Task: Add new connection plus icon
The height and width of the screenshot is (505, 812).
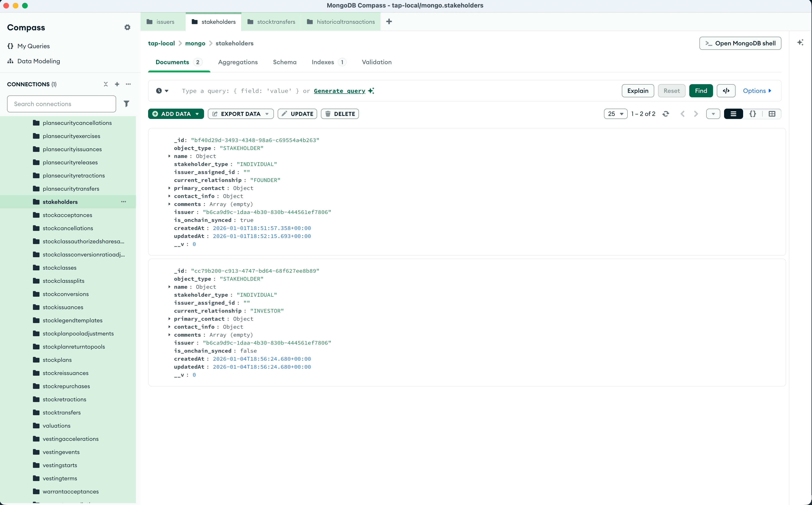Action: 117,84
